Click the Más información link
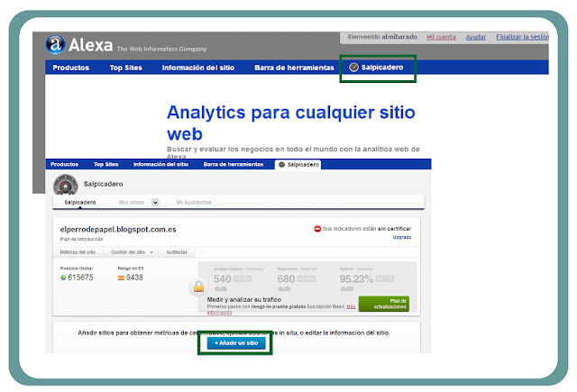This screenshot has width=577, height=392. click(219, 312)
